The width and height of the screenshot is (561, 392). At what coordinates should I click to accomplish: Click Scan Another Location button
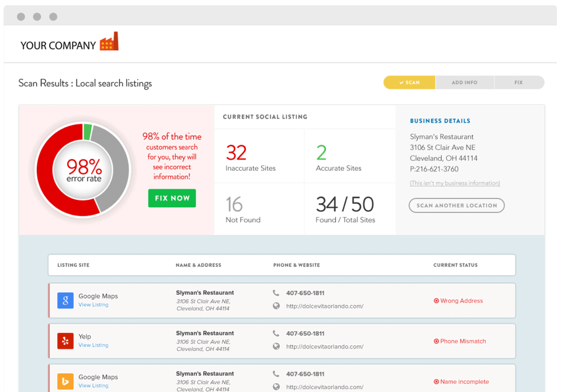(456, 205)
